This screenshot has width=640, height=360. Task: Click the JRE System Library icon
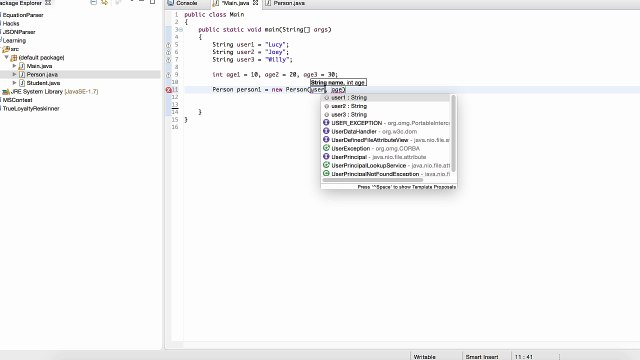tap(6, 91)
